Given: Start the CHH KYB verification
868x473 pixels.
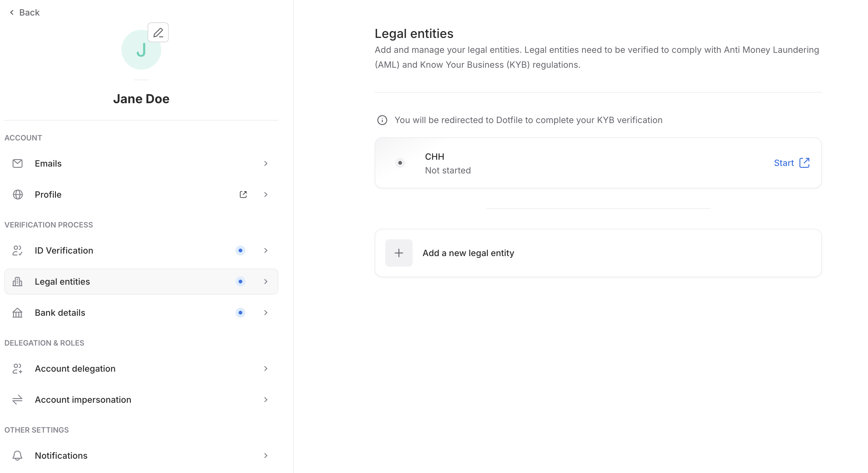Looking at the screenshot, I should (792, 163).
